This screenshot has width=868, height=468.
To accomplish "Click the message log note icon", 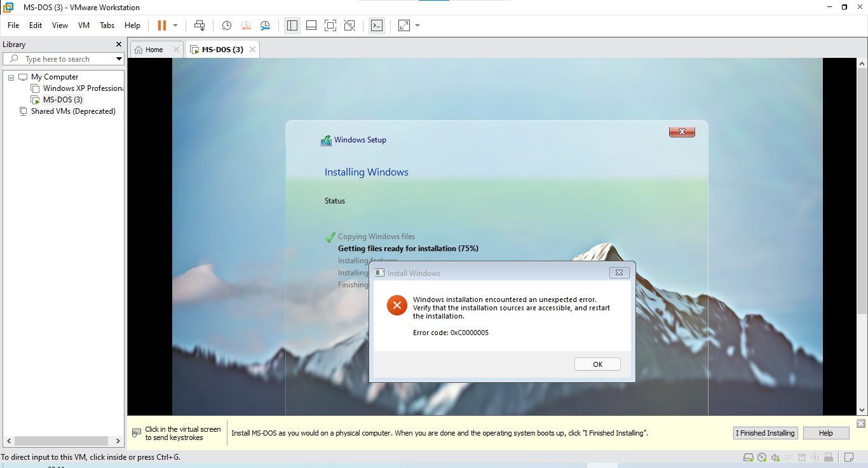I will (849, 457).
